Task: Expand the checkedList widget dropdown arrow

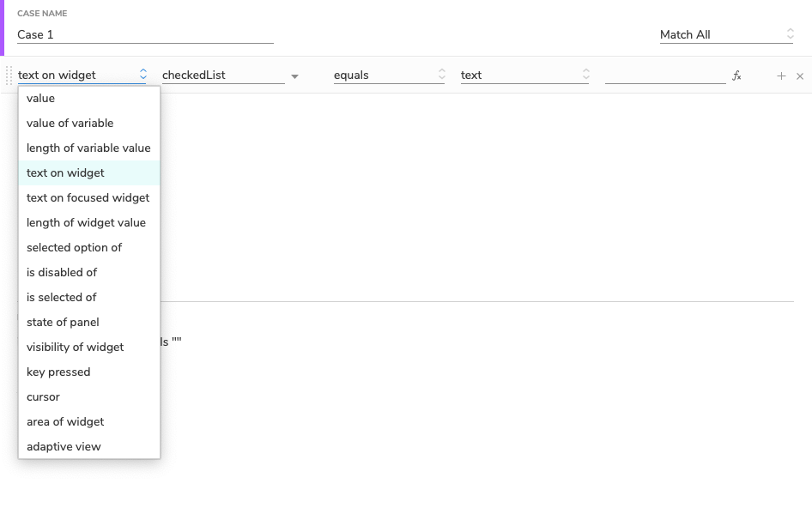Action: [x=294, y=76]
